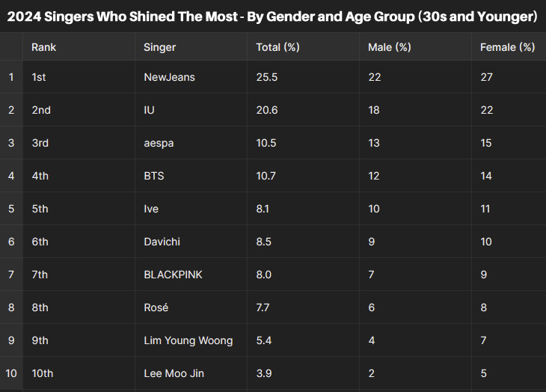Click female value 8 in Rosé row
Screen dimensions: 546x392
(484, 307)
